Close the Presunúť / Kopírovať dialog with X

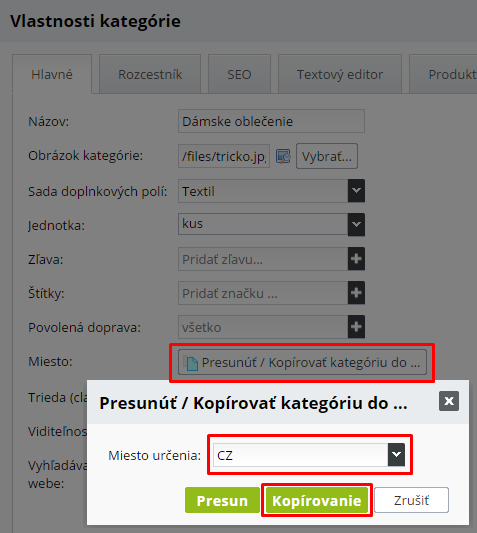[449, 401]
